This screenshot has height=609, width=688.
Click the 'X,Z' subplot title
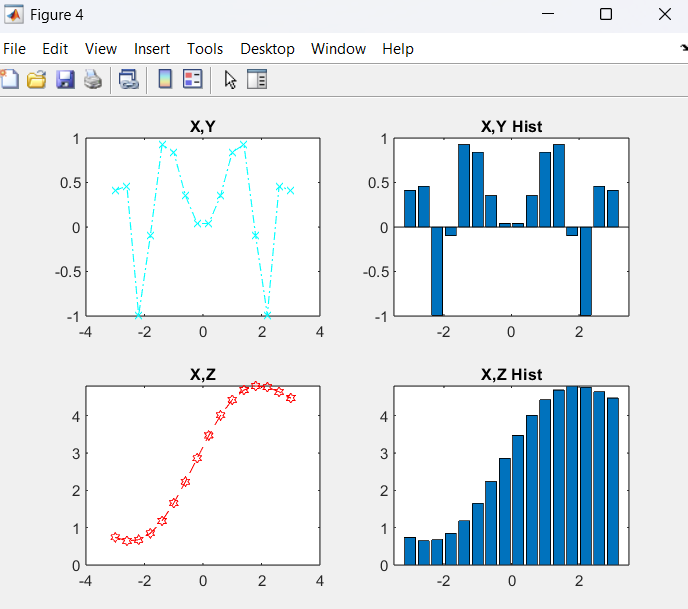(203, 374)
